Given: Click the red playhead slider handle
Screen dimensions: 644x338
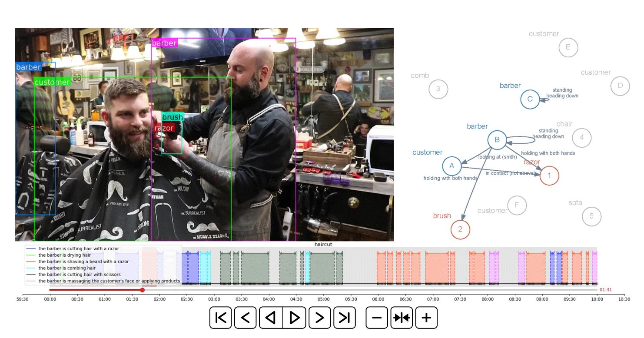Looking at the screenshot, I should click(142, 290).
